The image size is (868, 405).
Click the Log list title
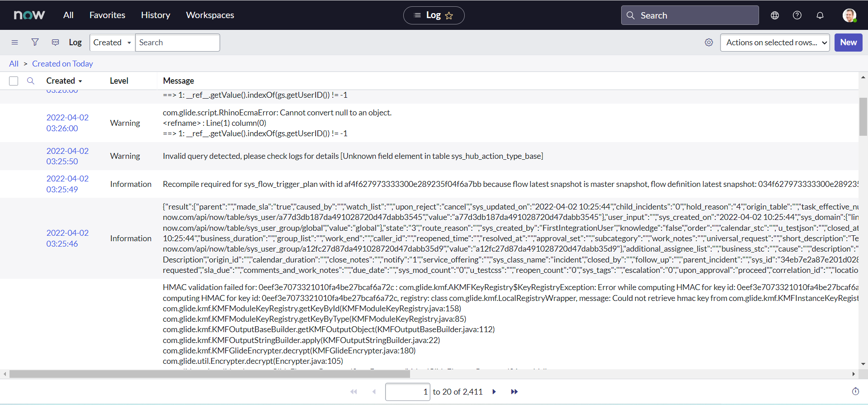[75, 43]
